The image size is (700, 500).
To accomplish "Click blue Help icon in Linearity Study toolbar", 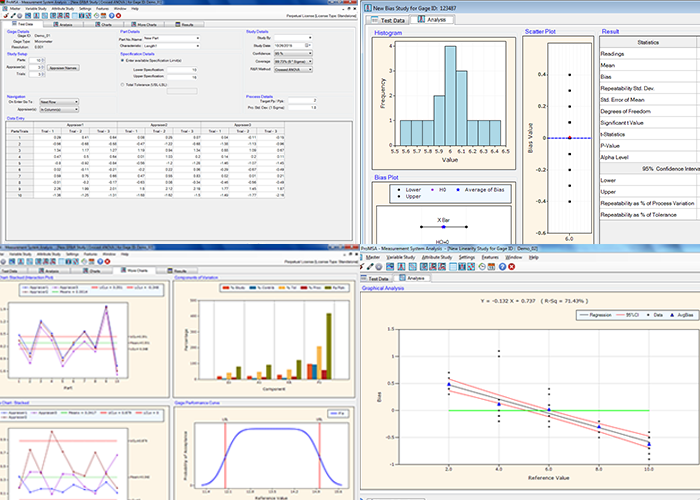I will (503, 267).
